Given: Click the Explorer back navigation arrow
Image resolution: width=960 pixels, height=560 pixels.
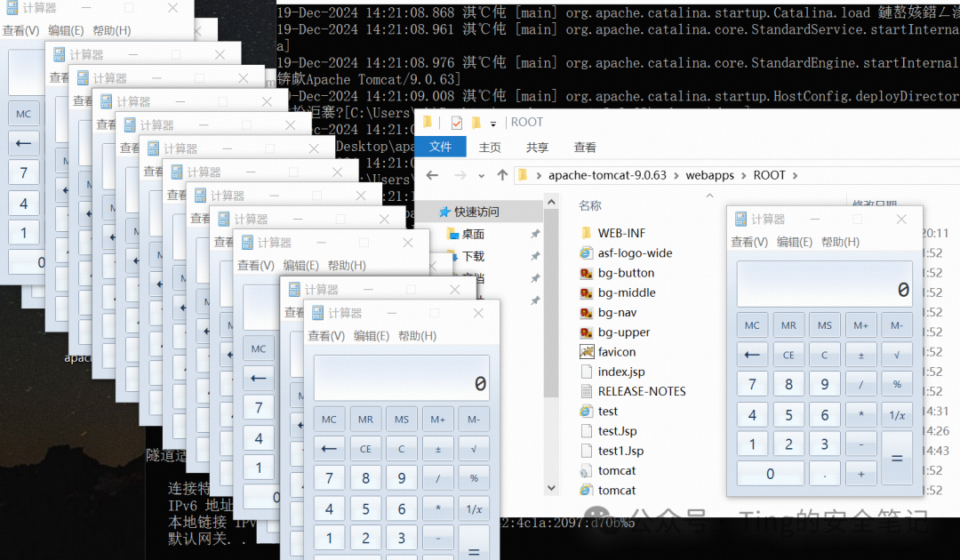Looking at the screenshot, I should pos(432,175).
